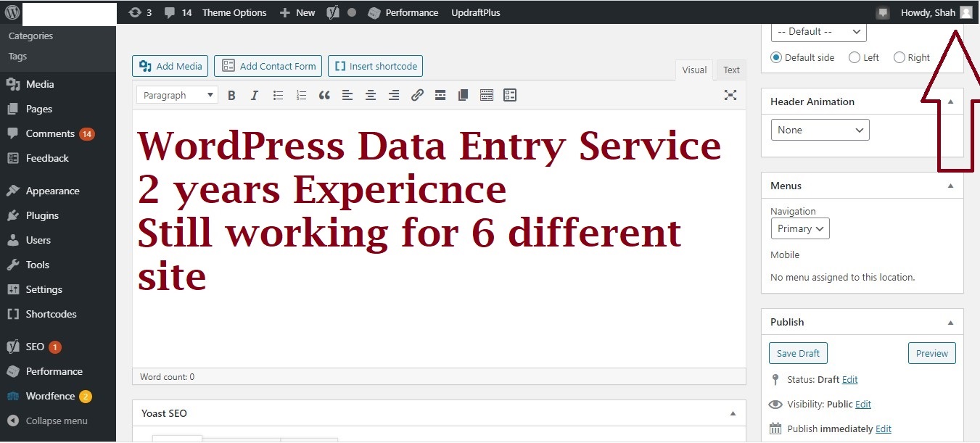Image resolution: width=980 pixels, height=443 pixels.
Task: Open the notifications icon beside Howdy
Action: [x=883, y=12]
